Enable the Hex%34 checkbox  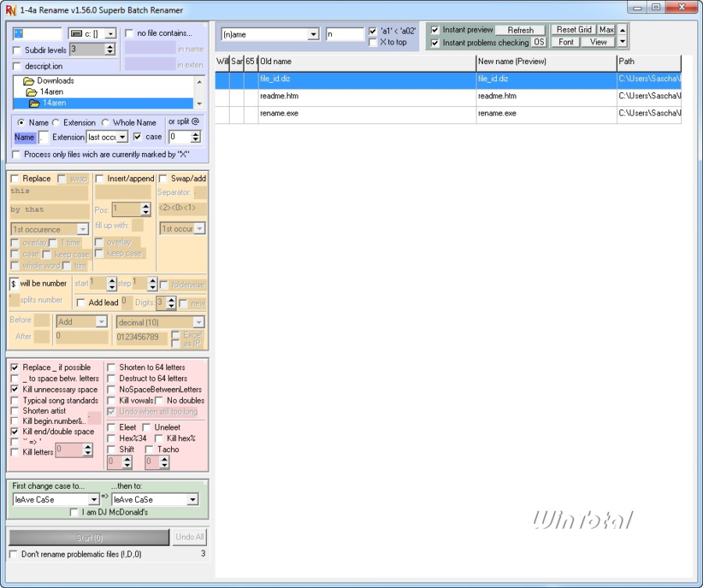(x=111, y=439)
